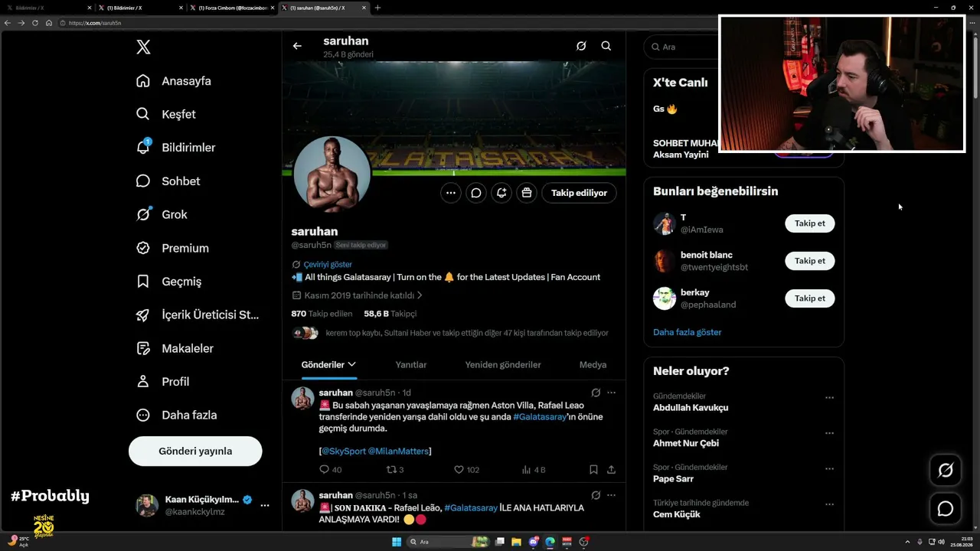Screen dimensions: 980x551
Task: Switch to Yeniden gönderiler tab
Action: click(x=503, y=365)
